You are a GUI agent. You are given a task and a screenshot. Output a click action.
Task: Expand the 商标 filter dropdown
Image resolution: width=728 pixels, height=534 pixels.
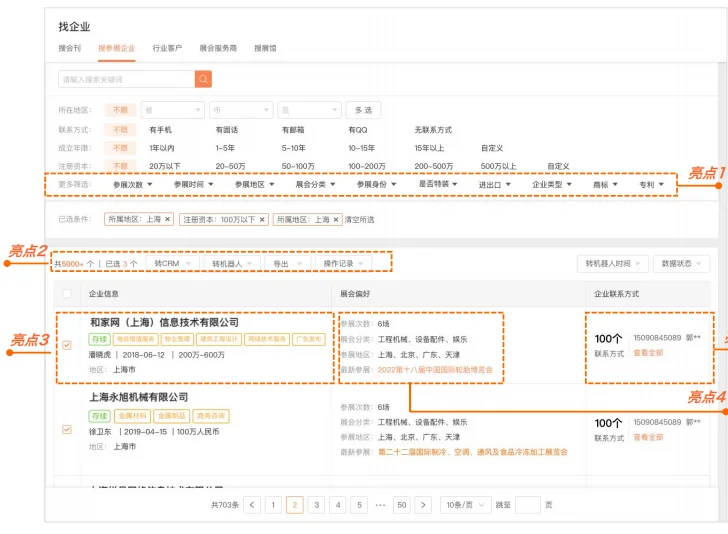coord(605,184)
